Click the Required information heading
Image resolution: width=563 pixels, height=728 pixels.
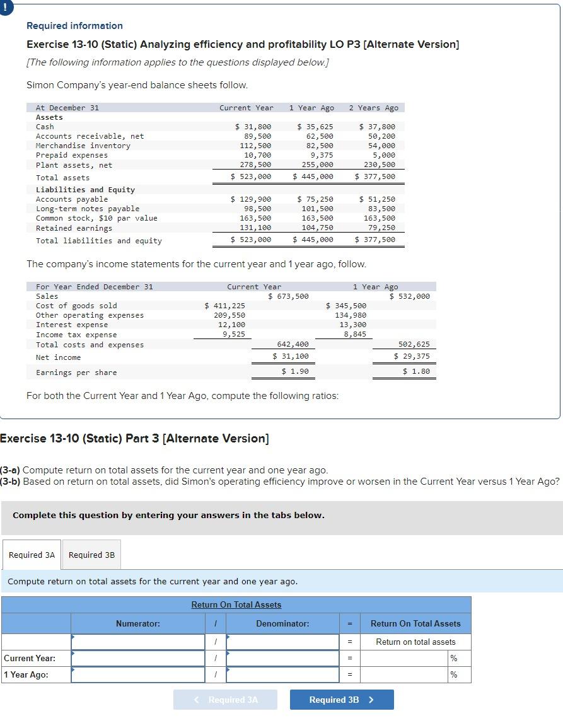click(x=74, y=25)
